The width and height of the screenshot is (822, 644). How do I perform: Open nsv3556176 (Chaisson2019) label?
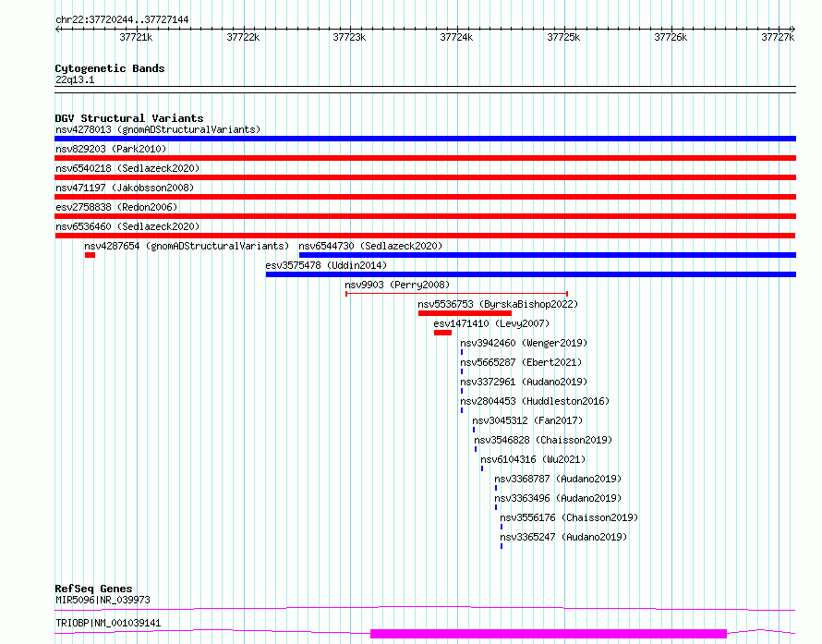coord(569,517)
